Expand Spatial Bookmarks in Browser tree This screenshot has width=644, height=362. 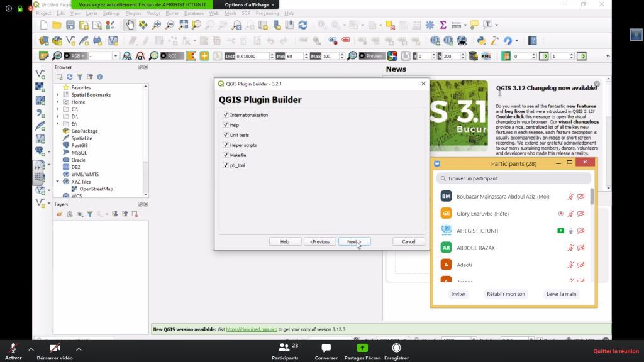point(57,95)
